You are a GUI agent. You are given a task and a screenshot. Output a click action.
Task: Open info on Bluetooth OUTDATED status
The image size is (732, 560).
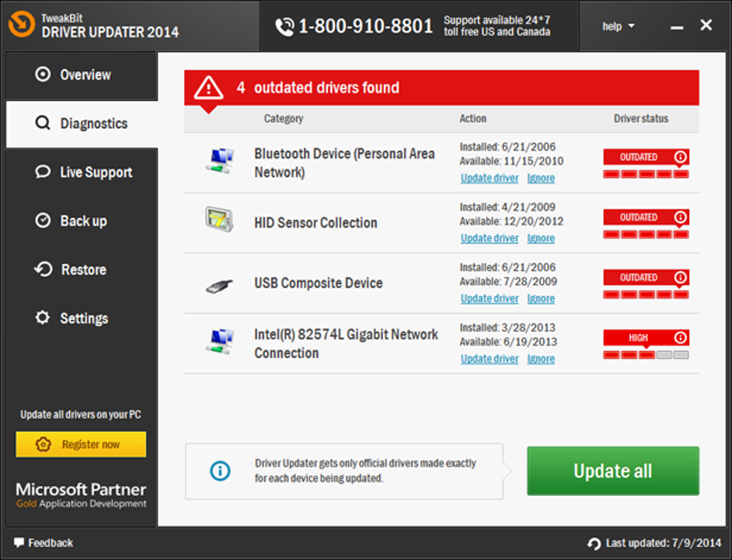tap(680, 157)
